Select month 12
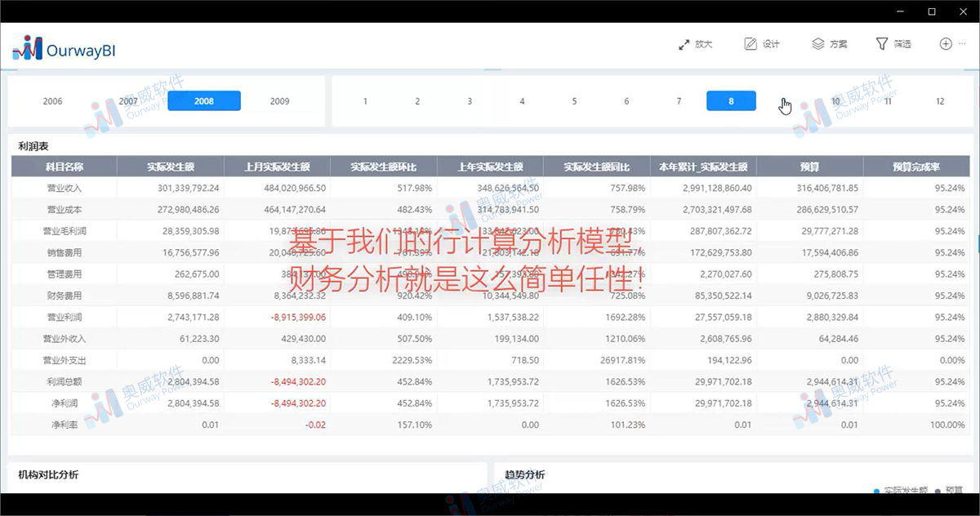980x516 pixels. click(940, 101)
